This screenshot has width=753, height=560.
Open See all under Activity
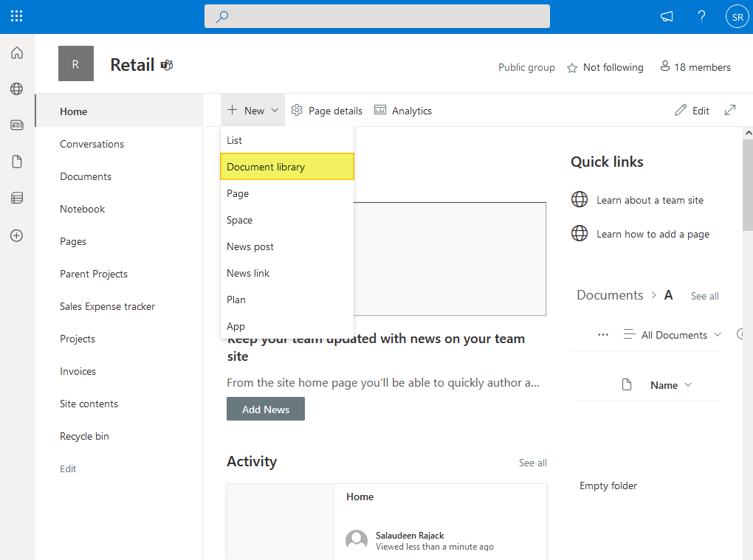click(532, 463)
